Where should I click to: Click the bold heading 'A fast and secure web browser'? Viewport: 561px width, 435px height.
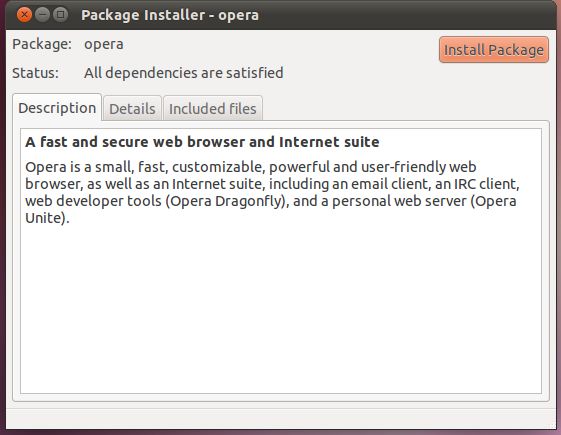[202, 142]
